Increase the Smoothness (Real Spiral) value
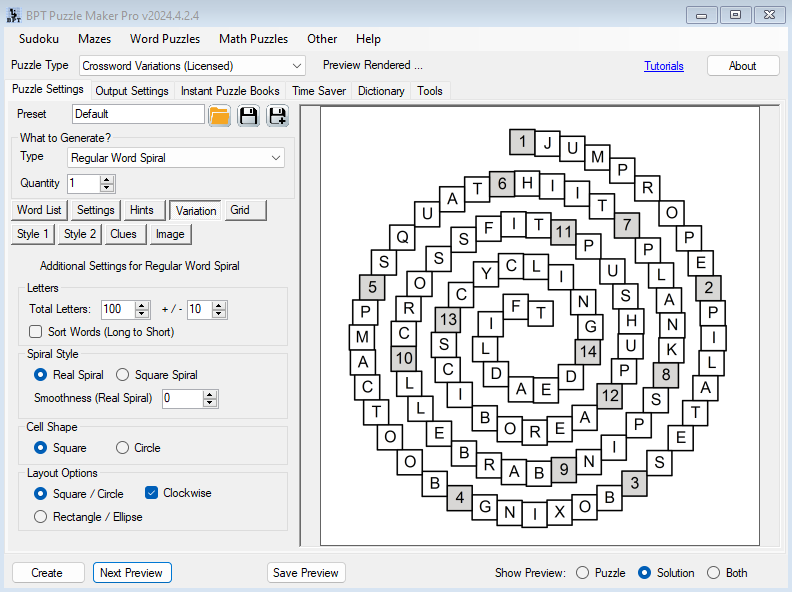 (210, 394)
